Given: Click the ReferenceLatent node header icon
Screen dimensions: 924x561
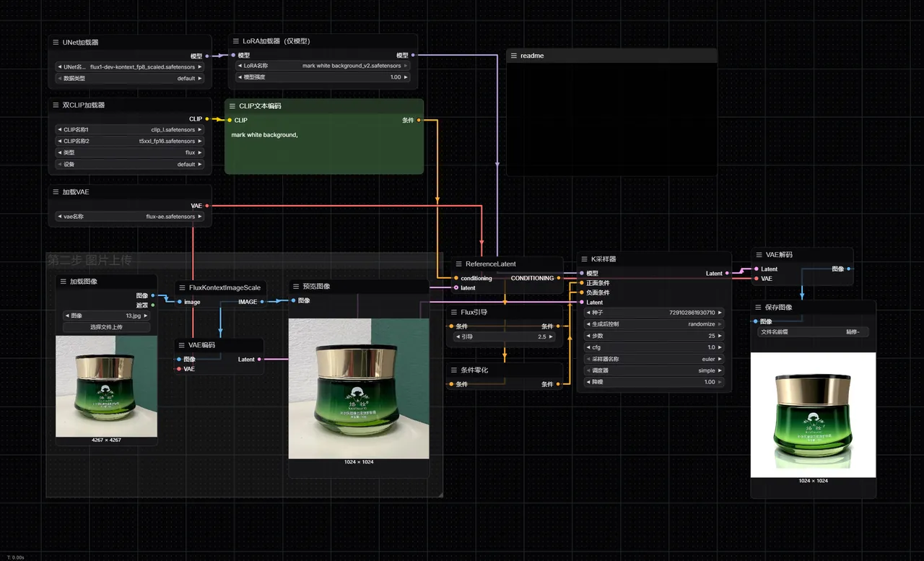Looking at the screenshot, I should pos(458,264).
